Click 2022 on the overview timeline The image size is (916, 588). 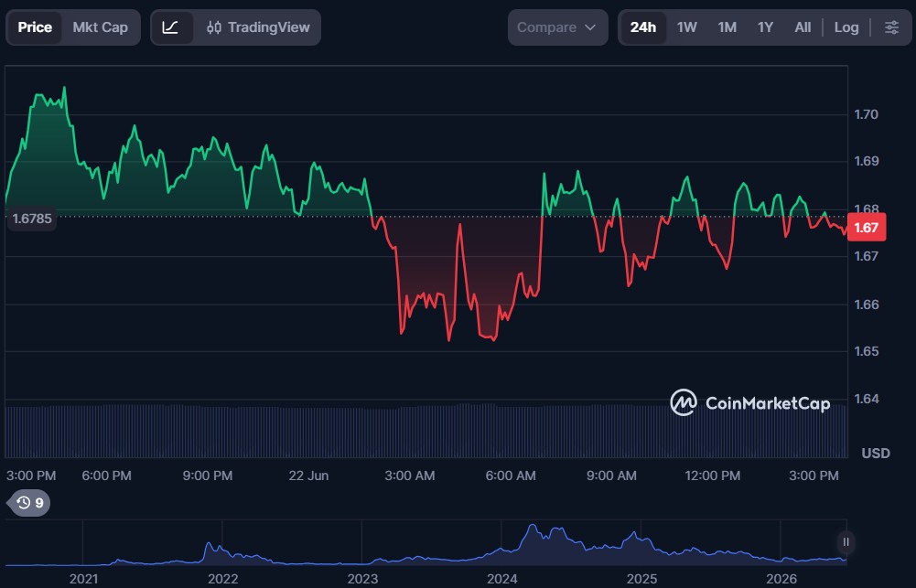coord(222,579)
